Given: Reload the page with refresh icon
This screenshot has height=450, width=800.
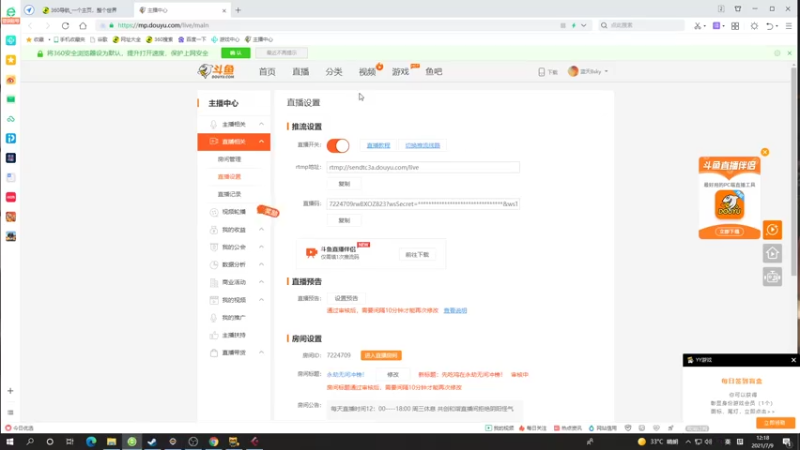Looking at the screenshot, I should point(65,26).
